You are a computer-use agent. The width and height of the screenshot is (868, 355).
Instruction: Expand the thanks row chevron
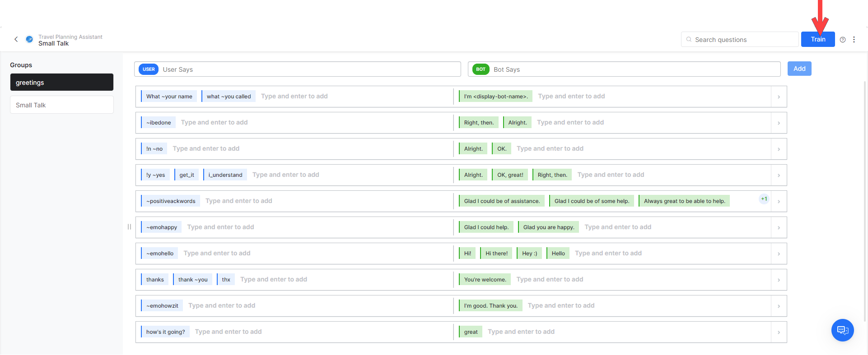pos(779,280)
